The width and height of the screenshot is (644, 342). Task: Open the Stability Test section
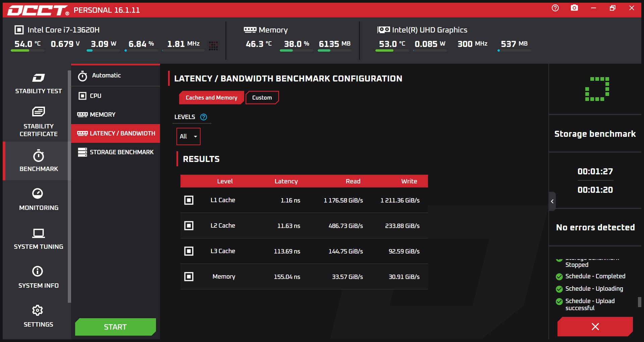tap(38, 84)
